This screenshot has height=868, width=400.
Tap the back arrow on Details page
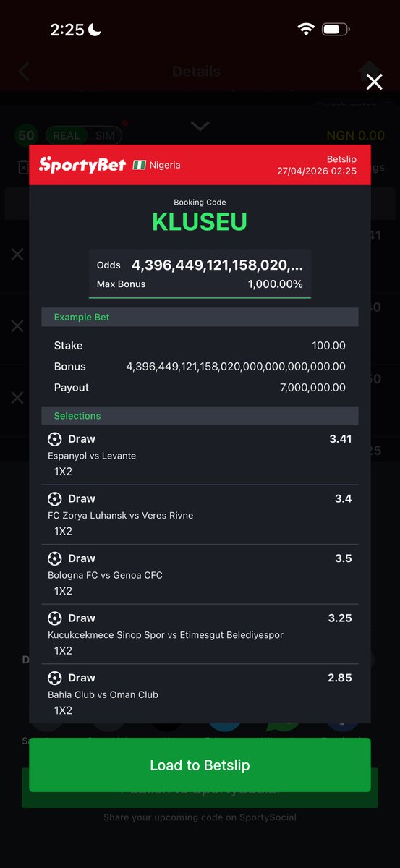coord(24,72)
